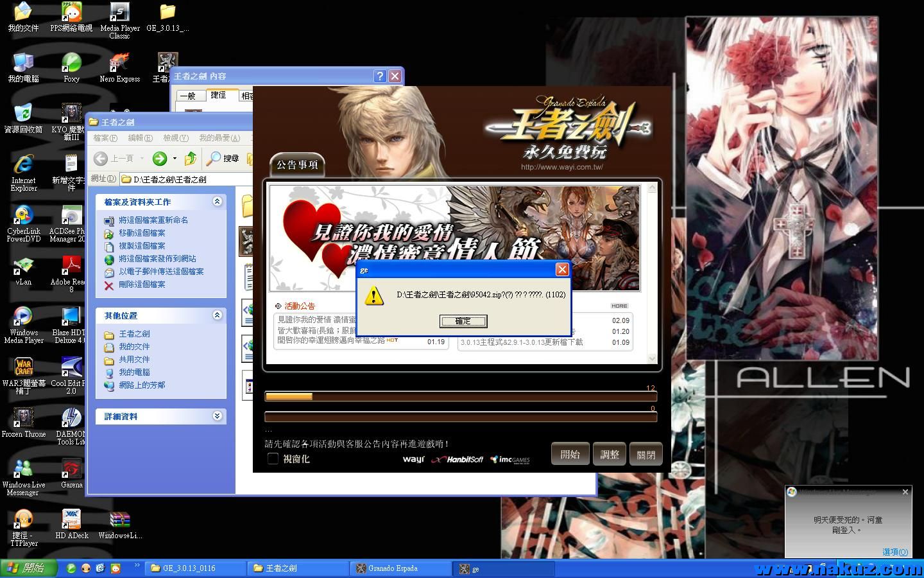The height and width of the screenshot is (578, 924).
Task: Launch Internet Explorer desktop icon
Action: coord(24,173)
